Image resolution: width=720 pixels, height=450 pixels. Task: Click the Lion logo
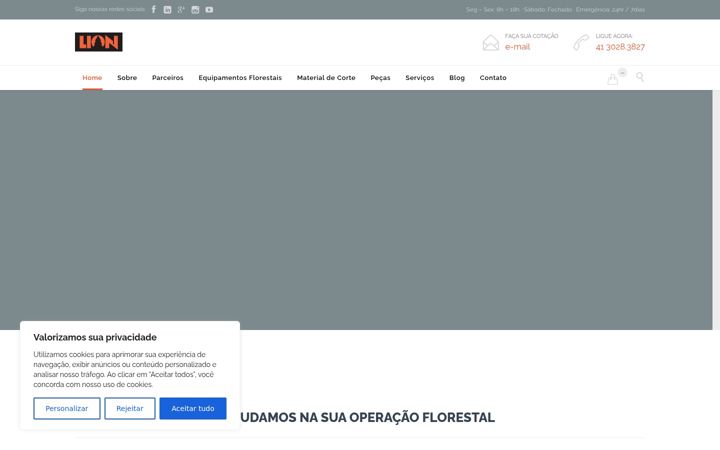coord(99,42)
